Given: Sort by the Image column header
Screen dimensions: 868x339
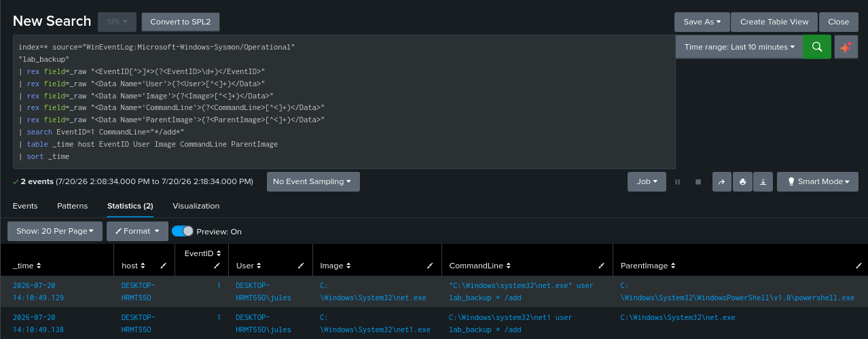Looking at the screenshot, I should [x=335, y=266].
